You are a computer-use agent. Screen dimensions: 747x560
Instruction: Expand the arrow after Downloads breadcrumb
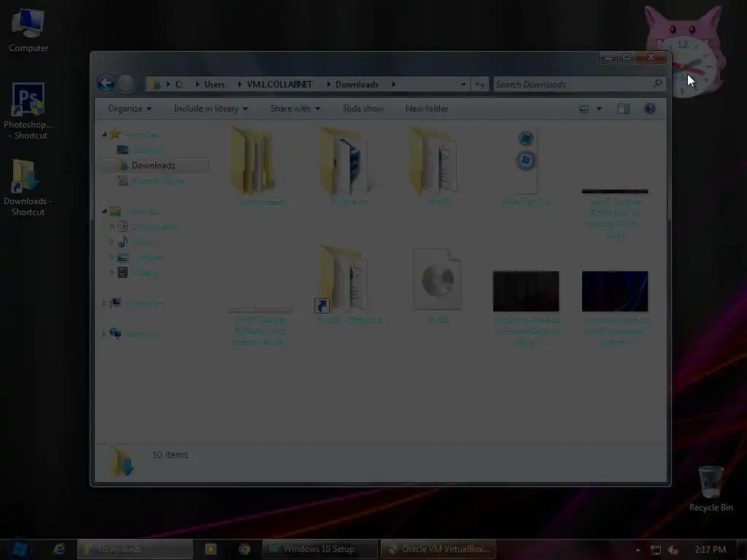pyautogui.click(x=393, y=85)
